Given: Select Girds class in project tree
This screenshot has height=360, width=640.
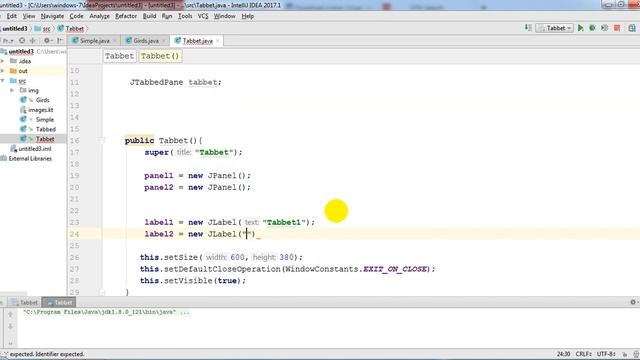Looking at the screenshot, I should [x=42, y=100].
